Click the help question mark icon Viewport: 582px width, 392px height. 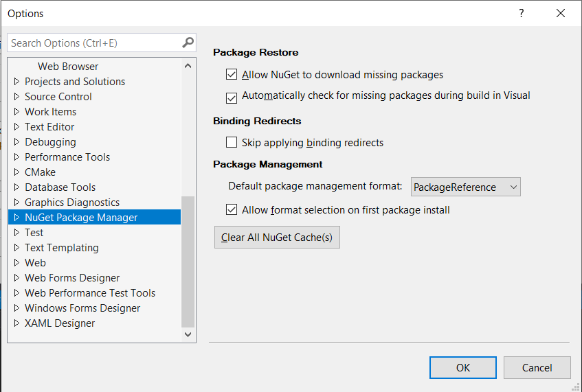[521, 13]
